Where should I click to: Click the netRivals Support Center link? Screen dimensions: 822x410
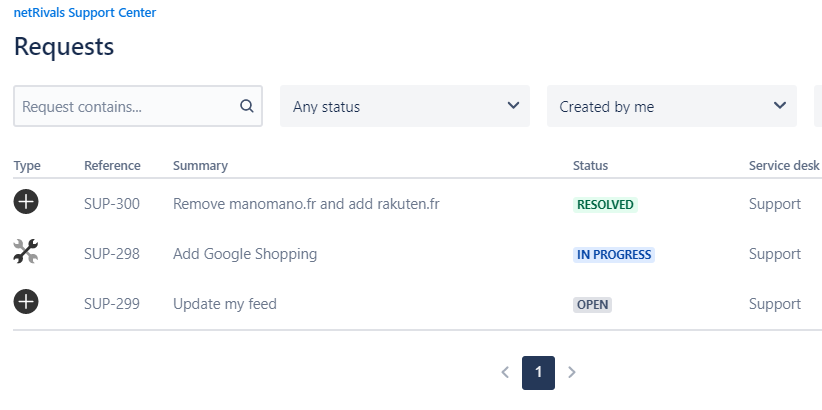coord(85,13)
